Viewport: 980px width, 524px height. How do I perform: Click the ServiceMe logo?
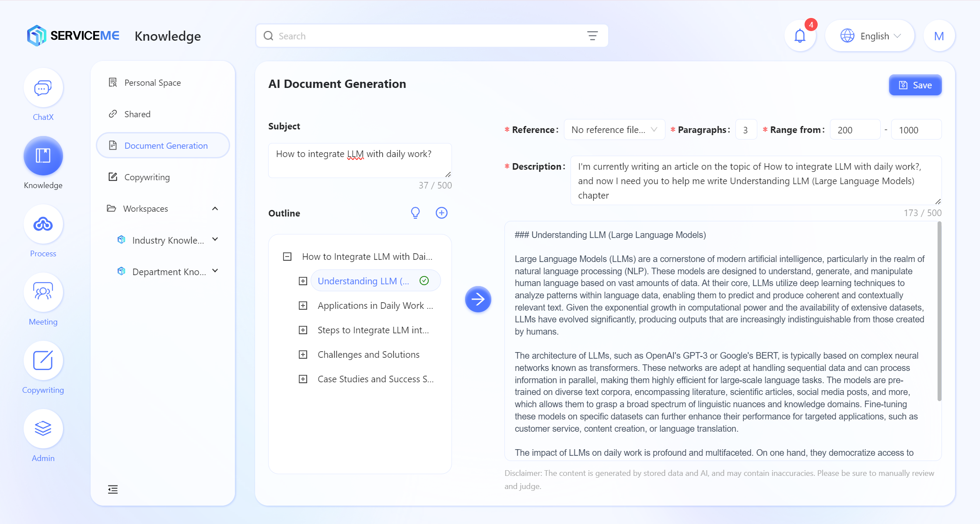[73, 35]
